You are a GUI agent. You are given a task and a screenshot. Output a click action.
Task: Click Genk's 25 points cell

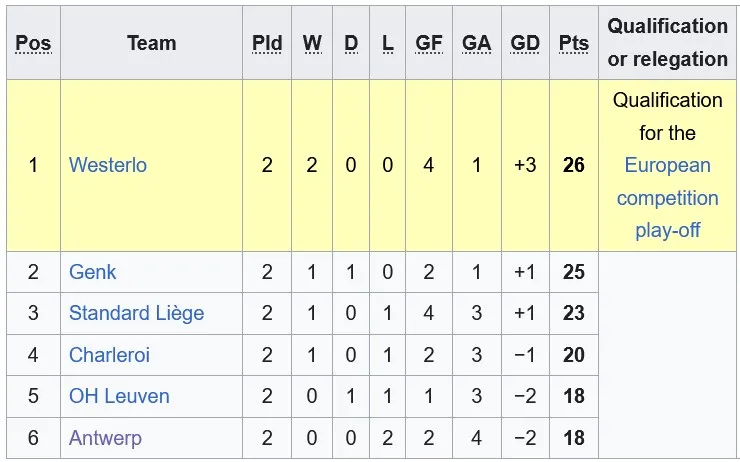click(573, 272)
